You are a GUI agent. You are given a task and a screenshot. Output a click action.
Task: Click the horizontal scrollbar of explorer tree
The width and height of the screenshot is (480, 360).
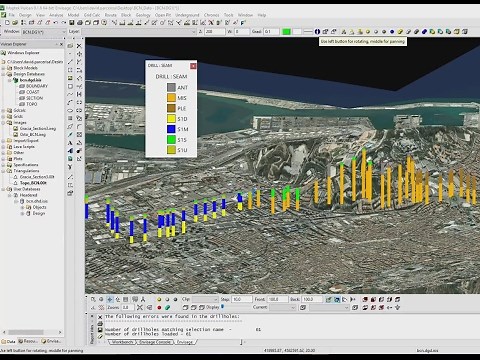(26, 332)
